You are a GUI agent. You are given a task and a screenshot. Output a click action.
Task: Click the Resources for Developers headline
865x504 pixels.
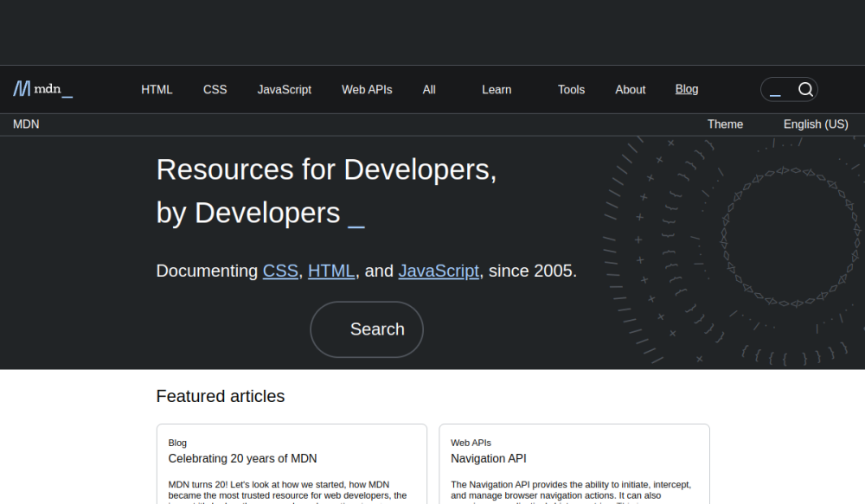coord(327,191)
